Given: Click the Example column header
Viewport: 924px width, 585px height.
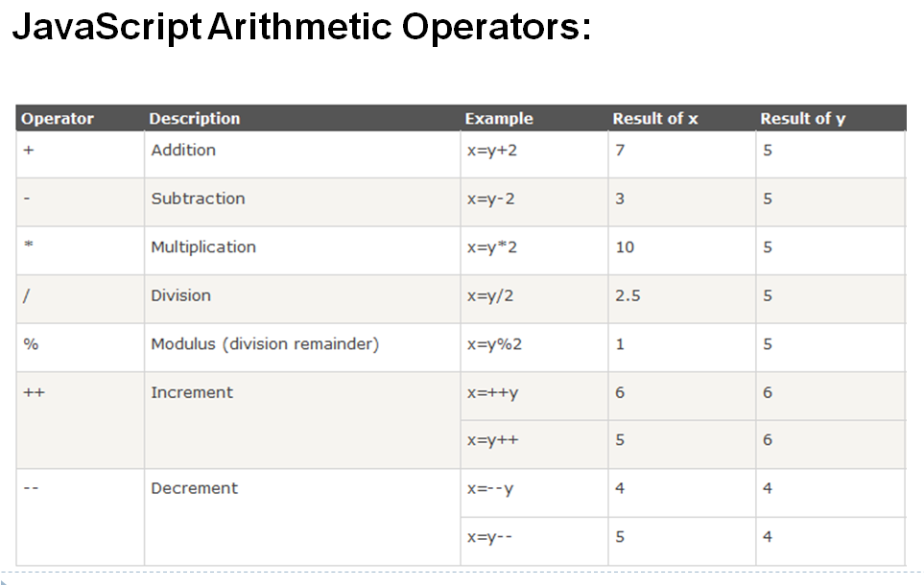Looking at the screenshot, I should point(499,119).
